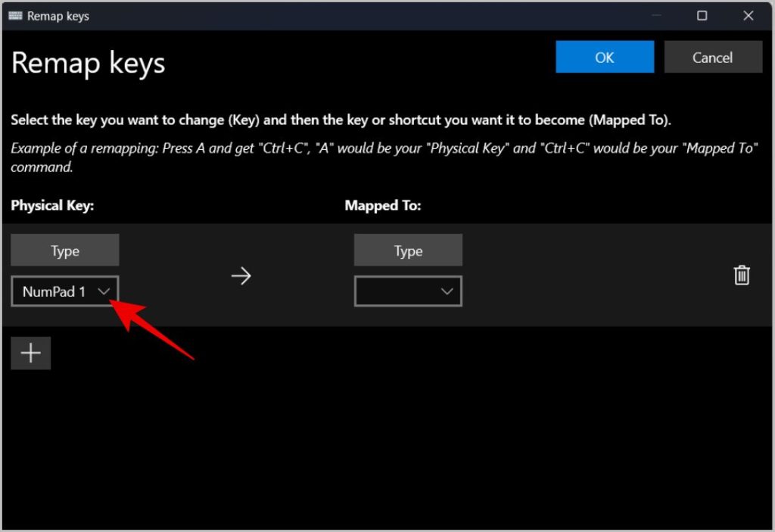
Task: Minimize the Remap keys window
Action: (x=656, y=16)
